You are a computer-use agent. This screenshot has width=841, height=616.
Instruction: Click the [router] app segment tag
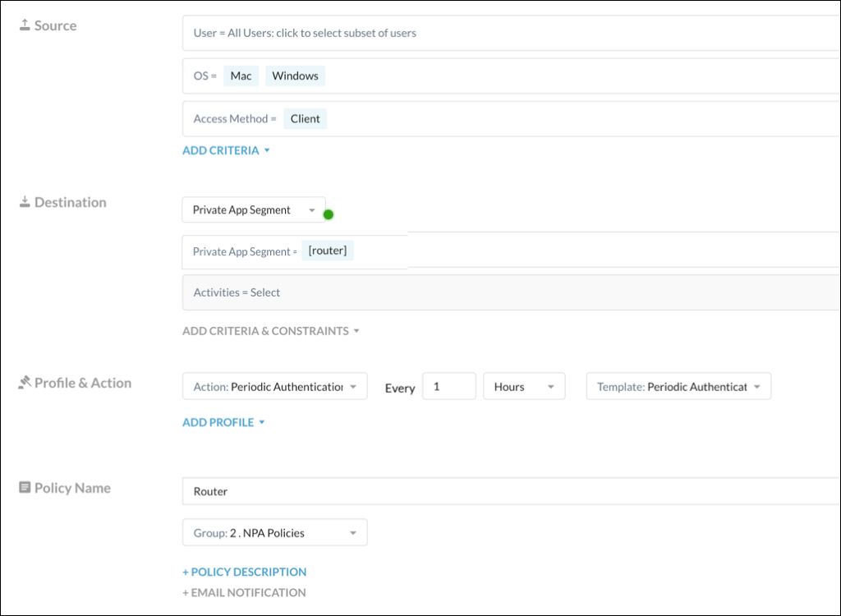pos(328,251)
